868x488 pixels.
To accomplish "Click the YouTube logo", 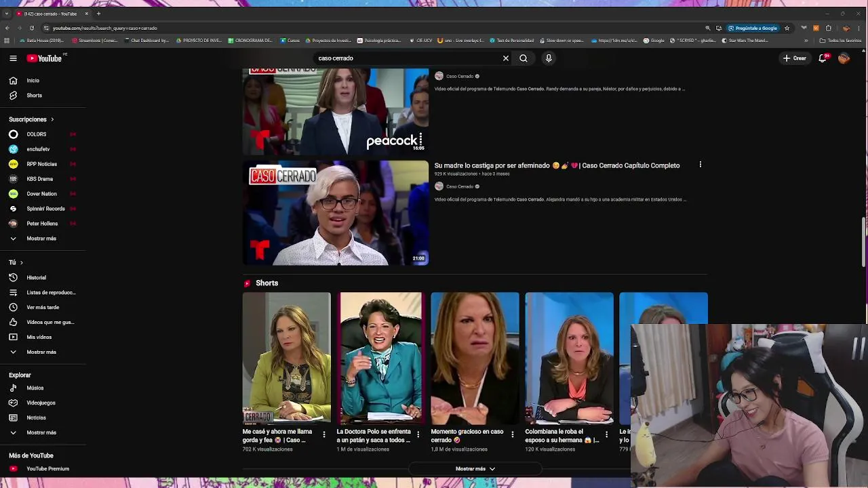I will coord(45,58).
